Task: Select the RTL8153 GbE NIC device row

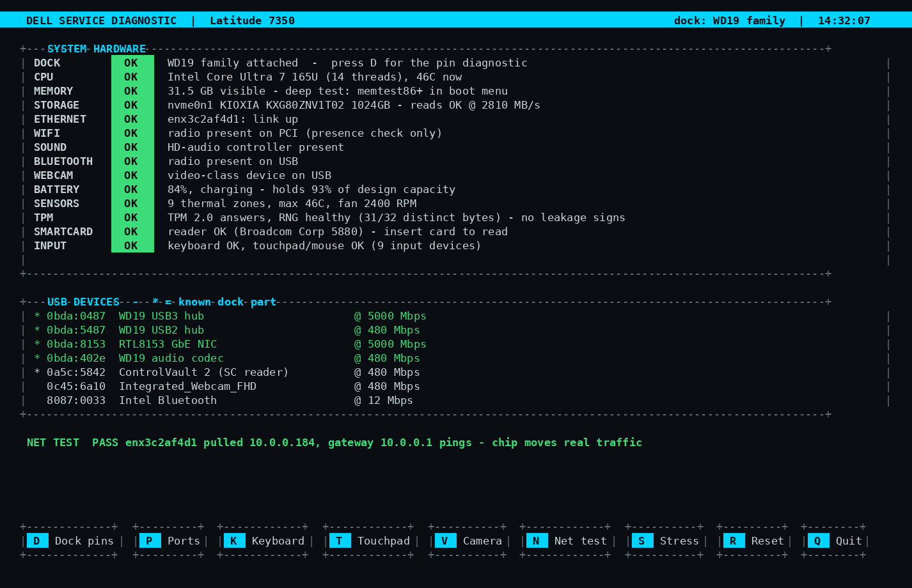Action: [230, 344]
